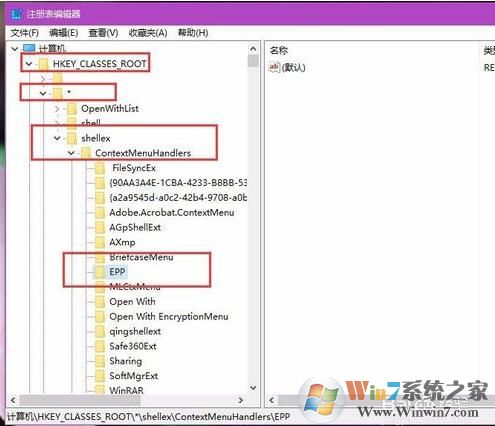Open the 文件(F) menu
The height and width of the screenshot is (426, 495).
click(25, 33)
